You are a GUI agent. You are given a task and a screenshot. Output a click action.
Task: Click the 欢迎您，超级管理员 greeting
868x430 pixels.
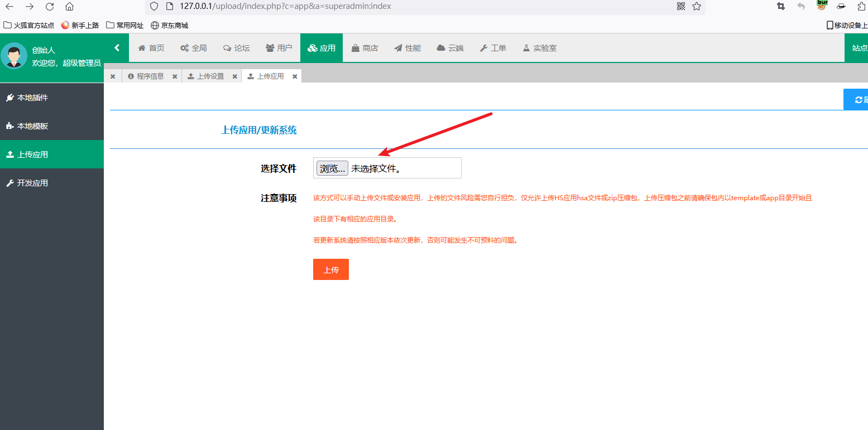point(66,63)
